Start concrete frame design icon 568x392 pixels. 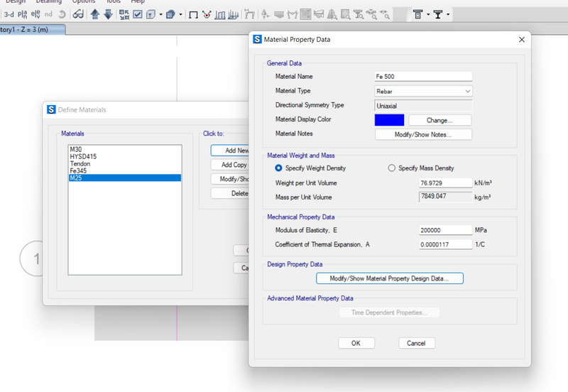tap(418, 14)
